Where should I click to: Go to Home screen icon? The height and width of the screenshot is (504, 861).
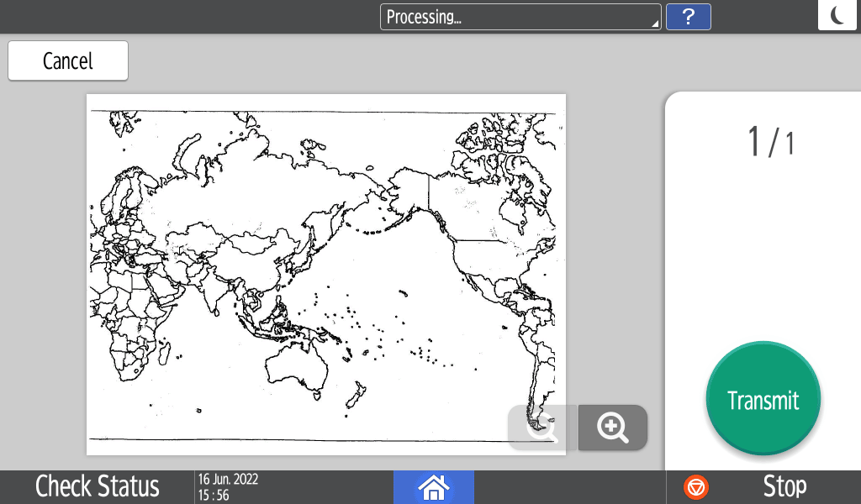pyautogui.click(x=434, y=487)
